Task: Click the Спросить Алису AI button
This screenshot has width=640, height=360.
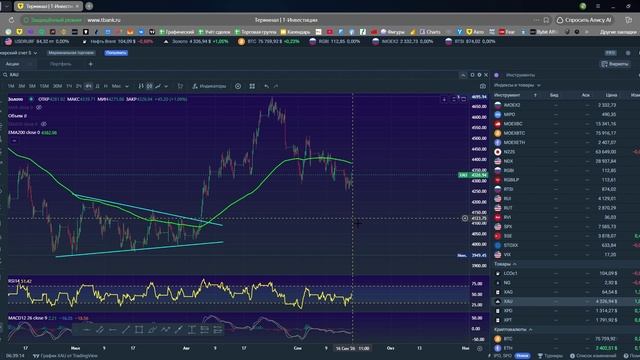Action: [584, 20]
